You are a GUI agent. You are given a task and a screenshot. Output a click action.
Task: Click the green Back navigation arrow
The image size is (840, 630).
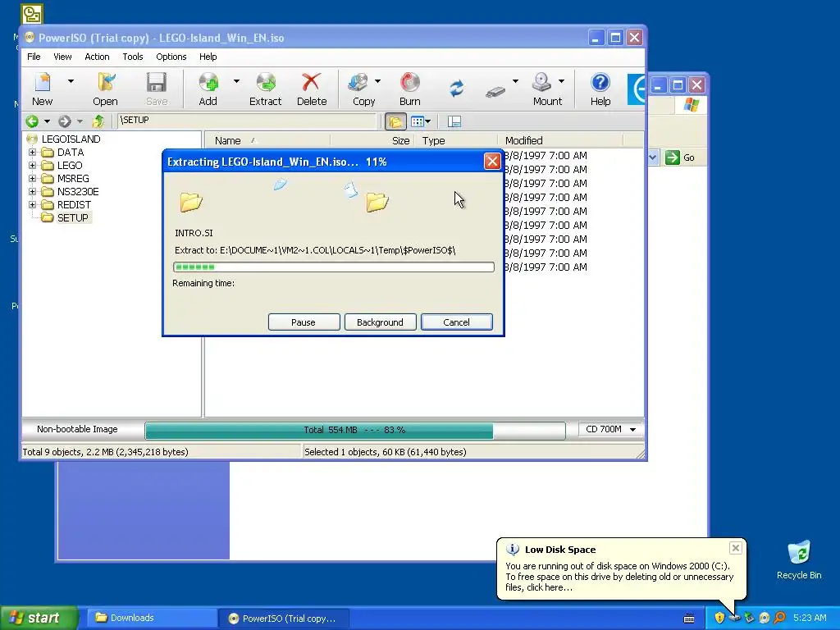(x=32, y=121)
